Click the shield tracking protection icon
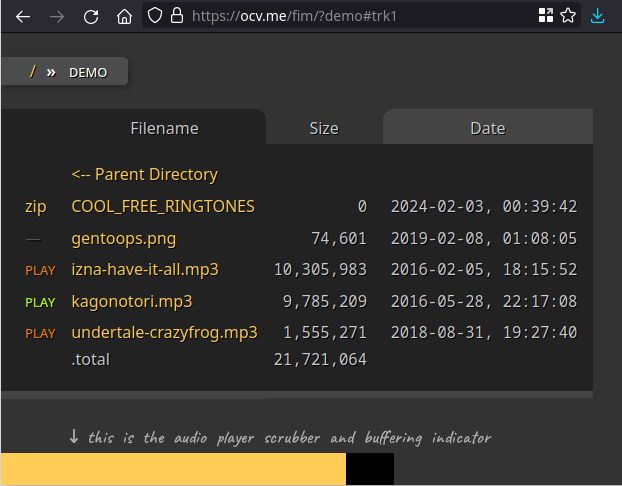This screenshot has width=622, height=486. (155, 16)
